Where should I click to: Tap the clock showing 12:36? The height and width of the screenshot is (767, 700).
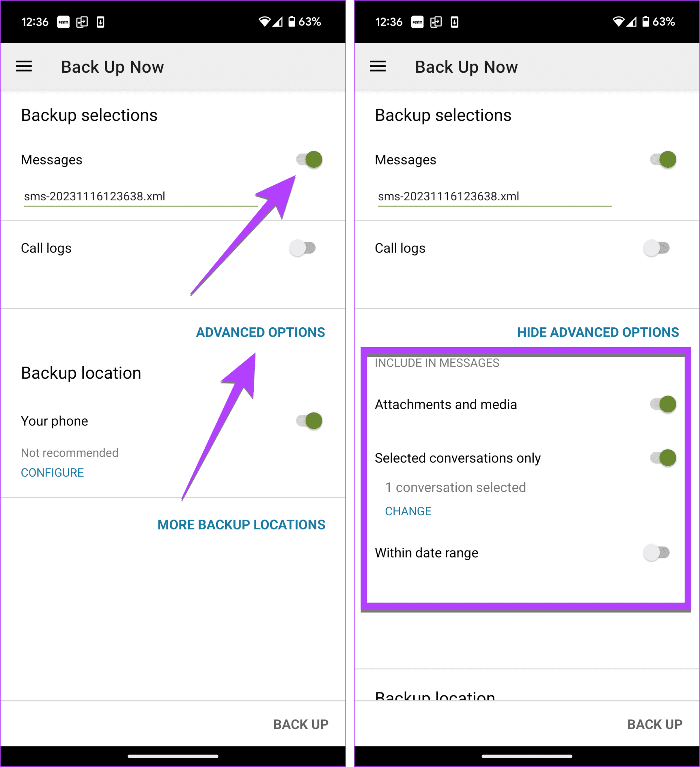tap(36, 22)
